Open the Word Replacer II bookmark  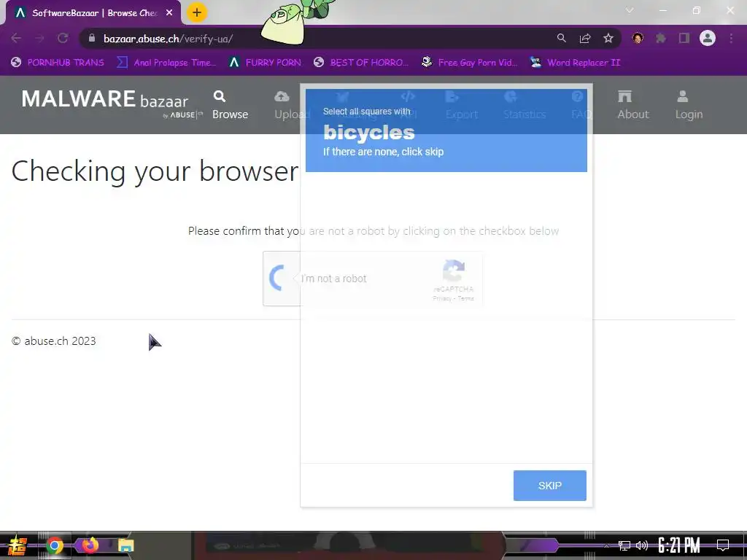coord(575,63)
